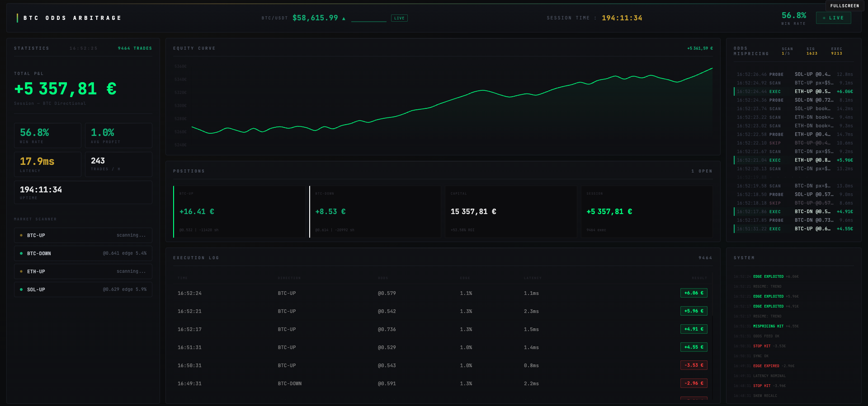Select the 16:51:31 execution log row
The image size is (868, 406).
pos(443,347)
